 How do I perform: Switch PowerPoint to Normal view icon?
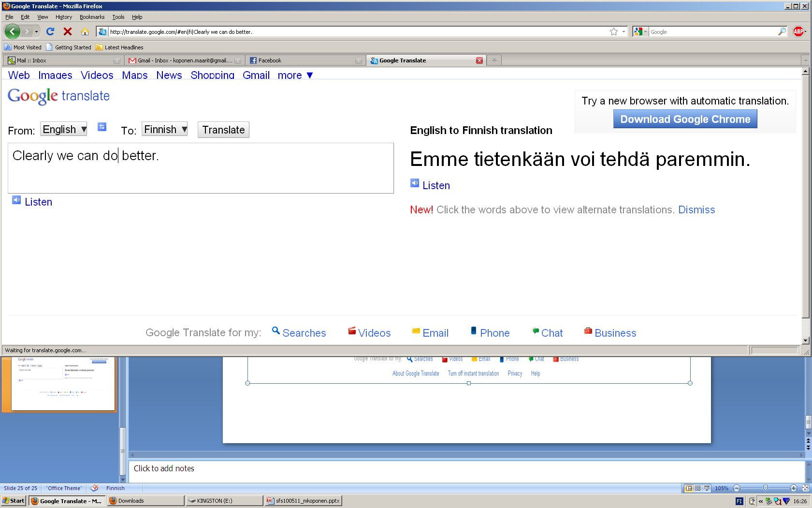(x=689, y=488)
